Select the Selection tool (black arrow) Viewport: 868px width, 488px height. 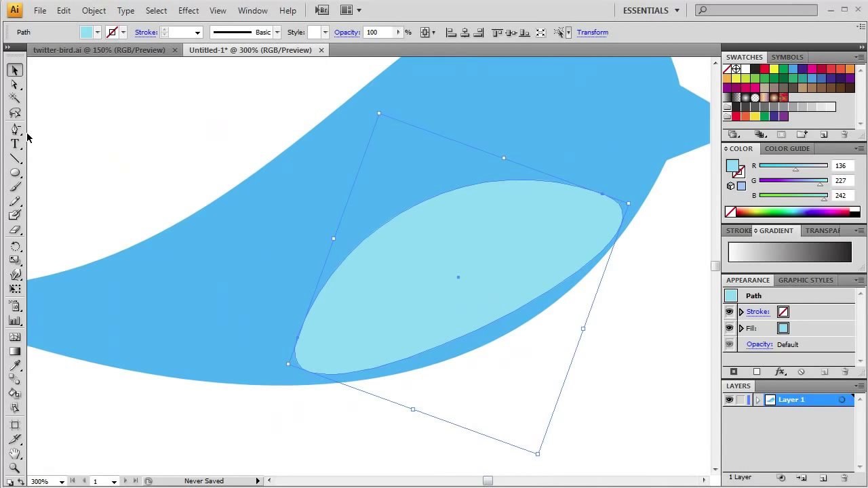point(15,70)
